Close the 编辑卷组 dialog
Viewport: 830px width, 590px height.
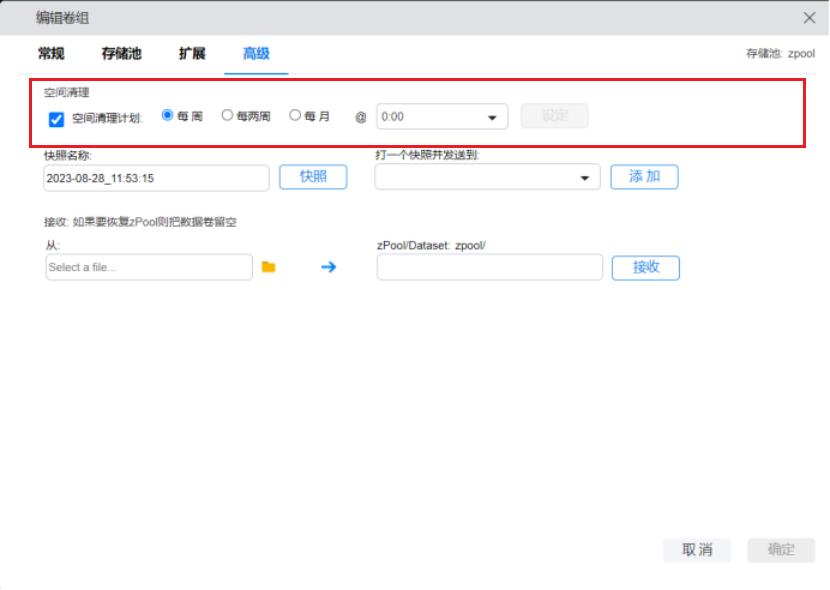click(810, 18)
